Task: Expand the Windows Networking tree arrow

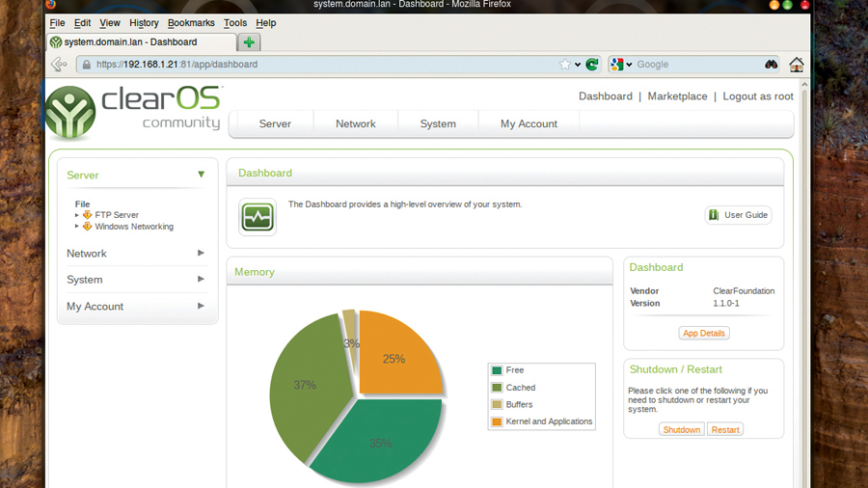Action: pos(77,227)
